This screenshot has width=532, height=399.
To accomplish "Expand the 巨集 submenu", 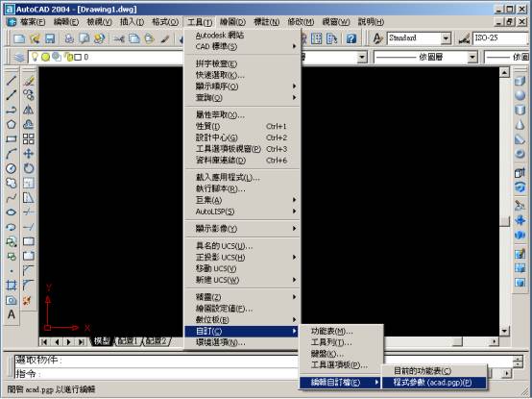I will [242, 200].
